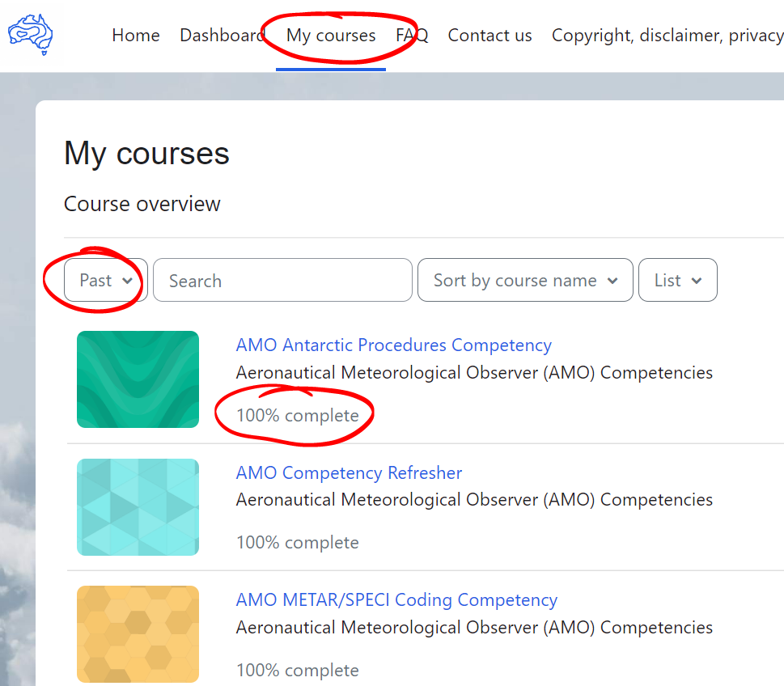This screenshot has width=784, height=686.
Task: Open the AMO Antarctic Procedures Competency course thumbnail
Action: [138, 379]
